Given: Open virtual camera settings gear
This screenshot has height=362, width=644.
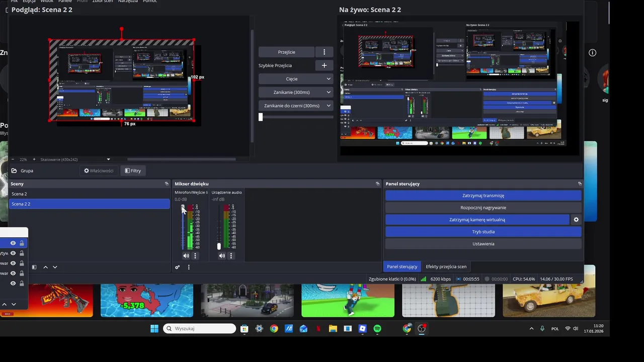Looking at the screenshot, I should [576, 220].
